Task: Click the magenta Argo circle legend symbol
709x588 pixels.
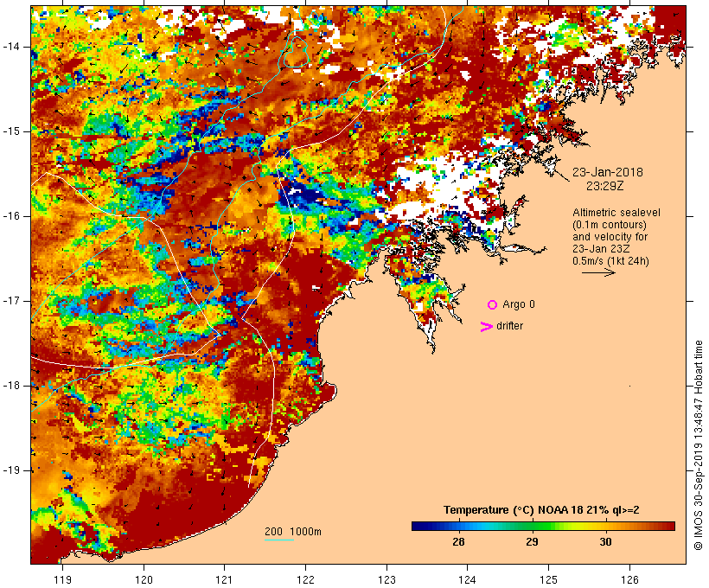Action: [x=493, y=305]
